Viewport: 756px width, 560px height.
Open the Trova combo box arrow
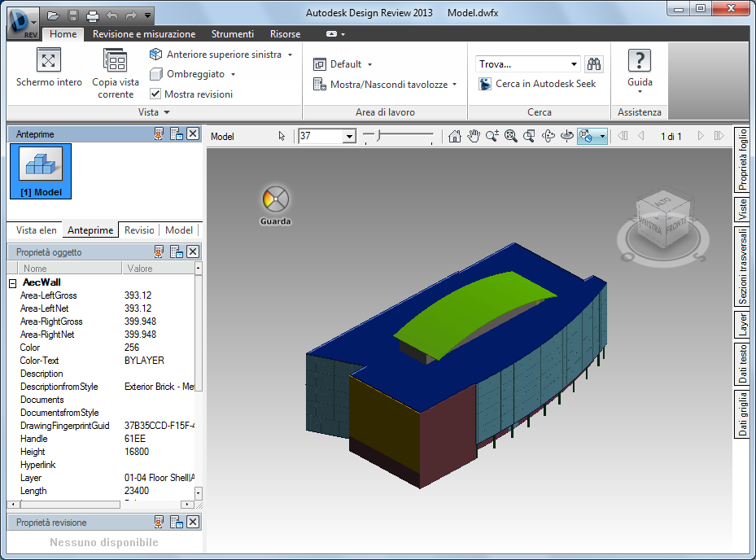click(x=574, y=64)
